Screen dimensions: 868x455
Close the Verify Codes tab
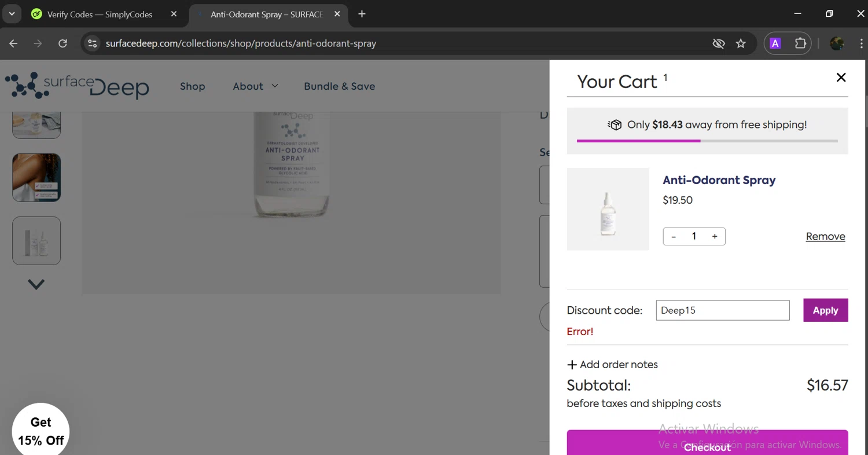point(174,14)
